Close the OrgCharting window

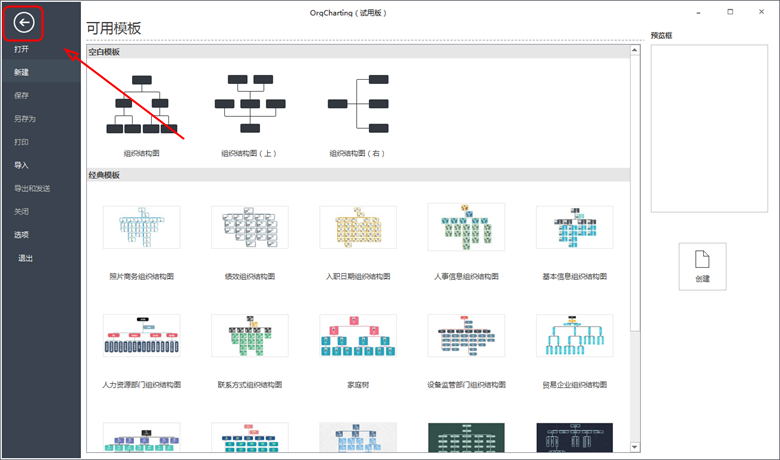click(761, 12)
